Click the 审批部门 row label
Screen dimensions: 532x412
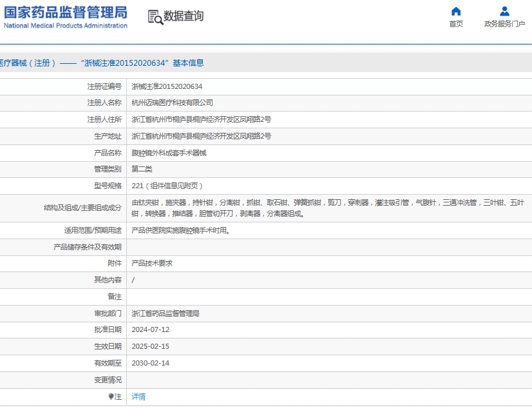pos(108,313)
